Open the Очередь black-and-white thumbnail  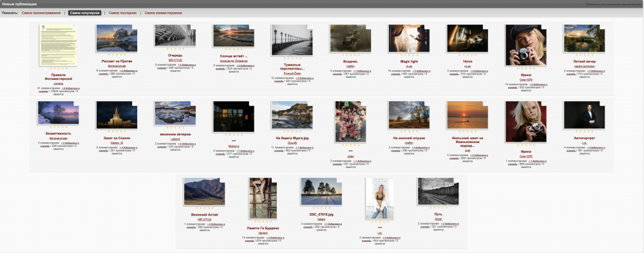(175, 35)
